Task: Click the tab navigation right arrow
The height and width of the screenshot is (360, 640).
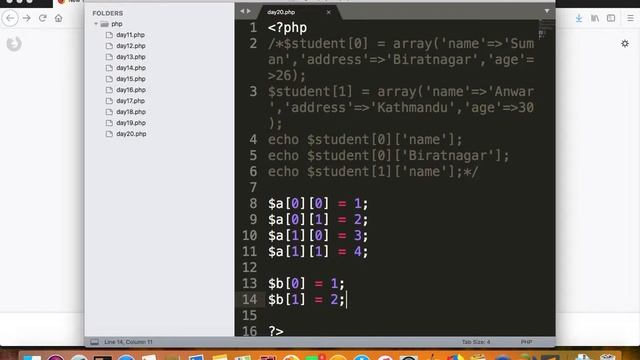Action: (249, 11)
